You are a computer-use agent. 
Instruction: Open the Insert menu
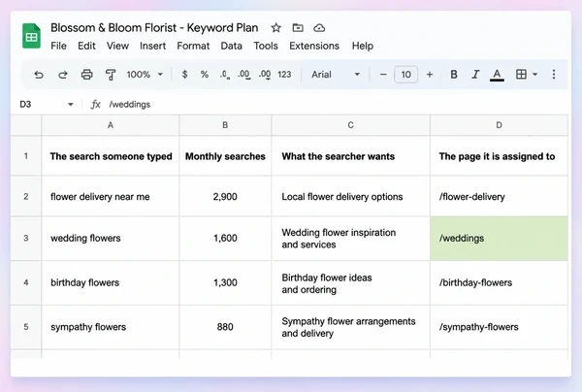(152, 46)
